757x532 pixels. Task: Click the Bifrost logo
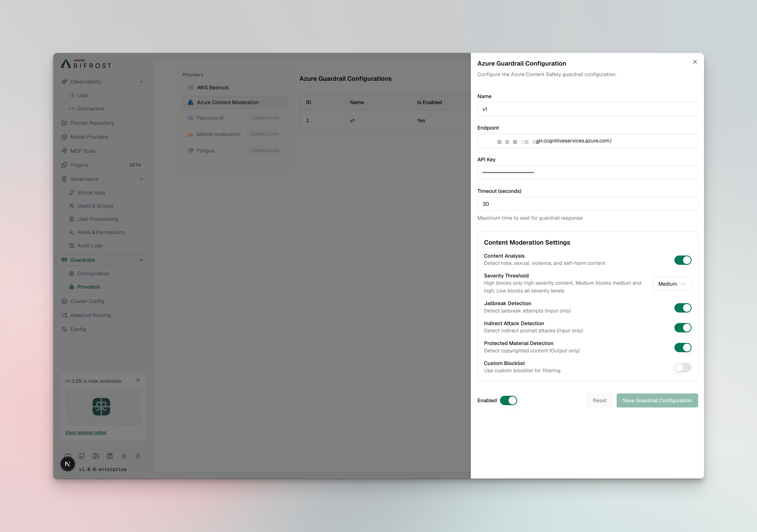pyautogui.click(x=86, y=64)
